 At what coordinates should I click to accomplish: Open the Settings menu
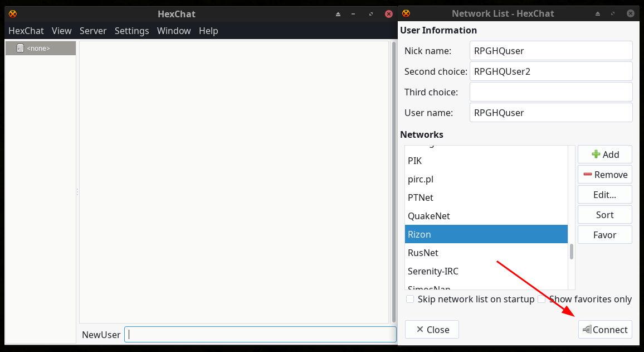pos(132,31)
